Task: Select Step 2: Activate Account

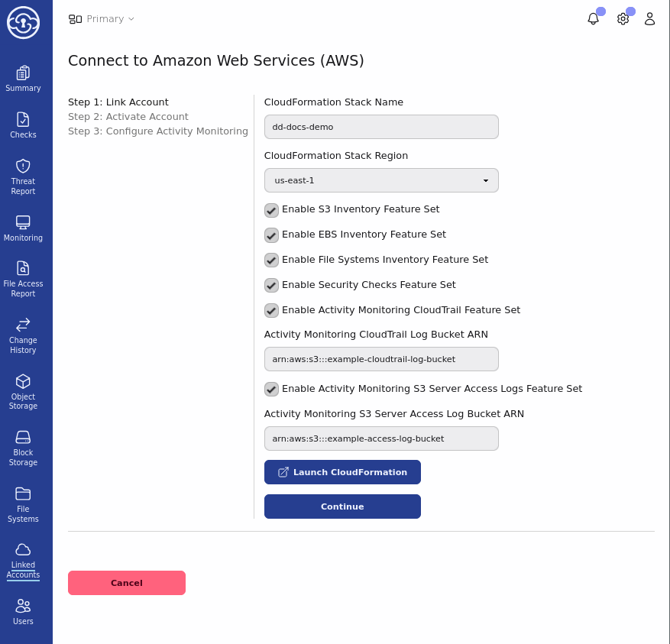Action: [128, 117]
